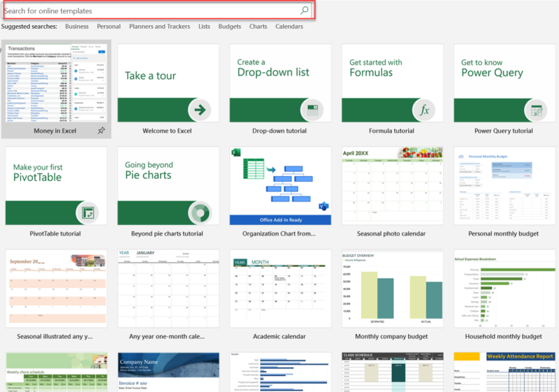Pin the Money in Excel template
Screen dimensions: 559x392
(101, 131)
